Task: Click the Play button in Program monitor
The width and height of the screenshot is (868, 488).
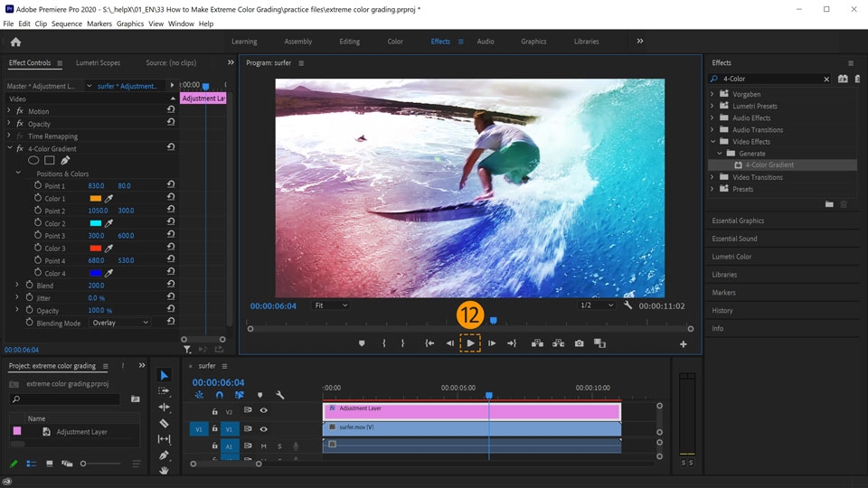Action: click(470, 343)
